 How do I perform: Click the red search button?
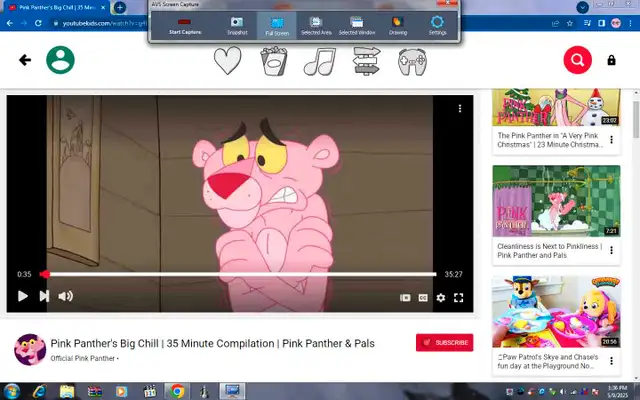pyautogui.click(x=577, y=60)
